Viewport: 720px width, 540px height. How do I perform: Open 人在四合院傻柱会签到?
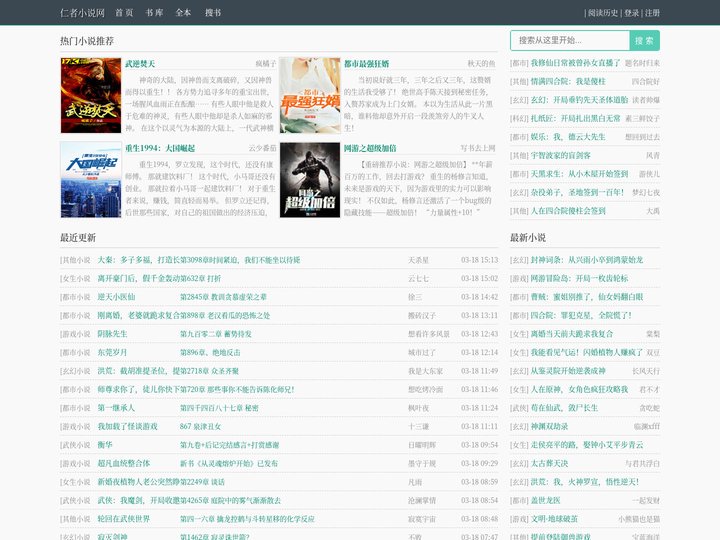[568, 211]
